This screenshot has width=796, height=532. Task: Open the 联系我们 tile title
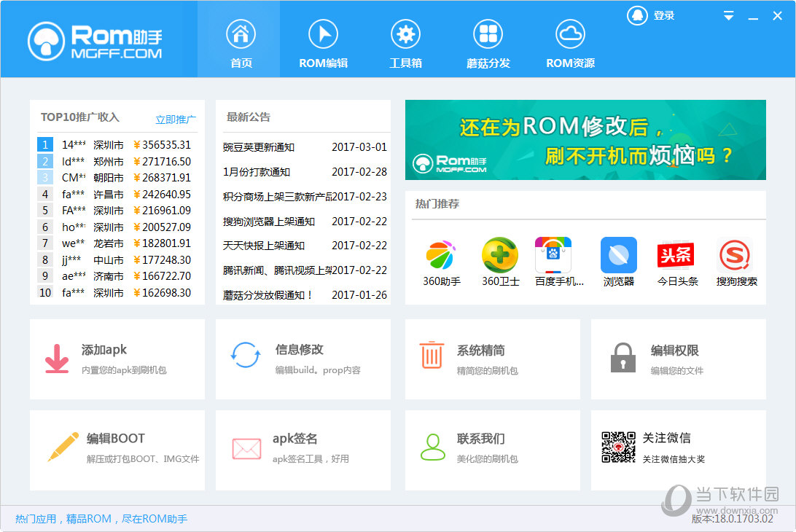(x=481, y=438)
